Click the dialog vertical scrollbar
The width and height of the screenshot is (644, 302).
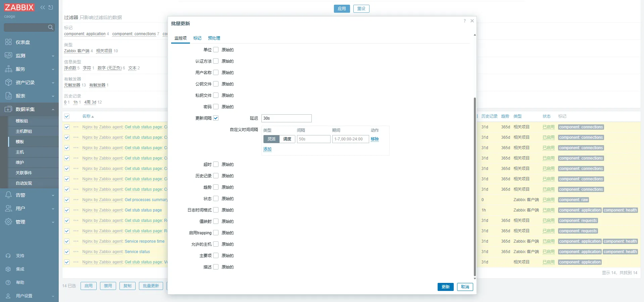475,186
